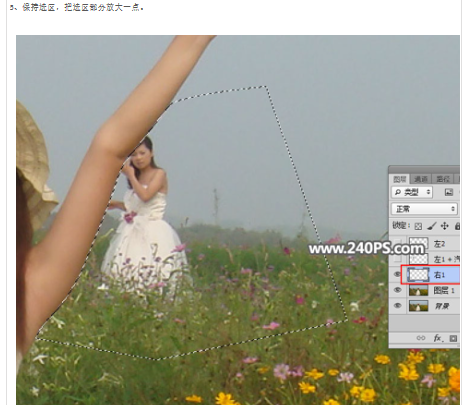Select the 左1 layer thumbnail
Viewport: 462px width, 405px height.
418,258
